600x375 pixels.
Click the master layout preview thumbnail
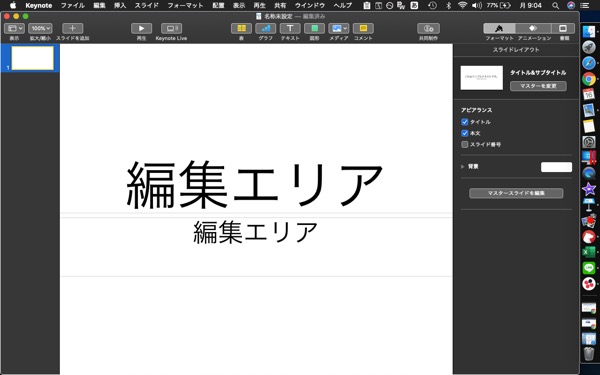pyautogui.click(x=481, y=78)
